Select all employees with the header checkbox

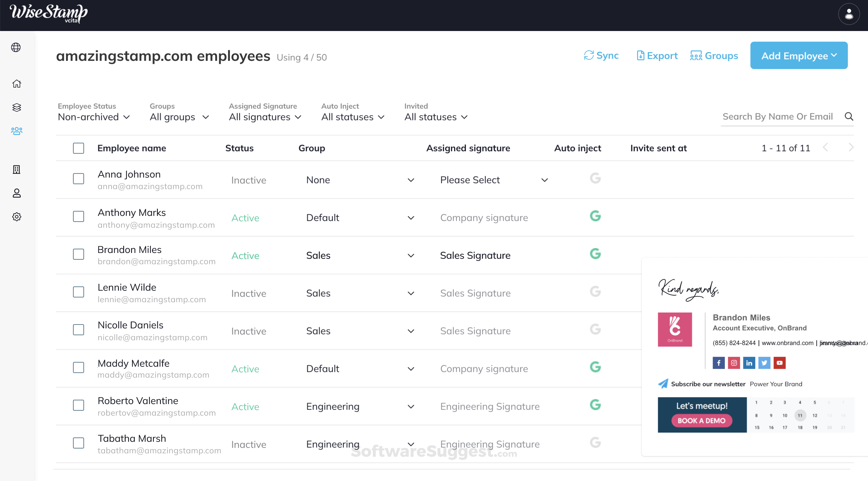click(78, 148)
